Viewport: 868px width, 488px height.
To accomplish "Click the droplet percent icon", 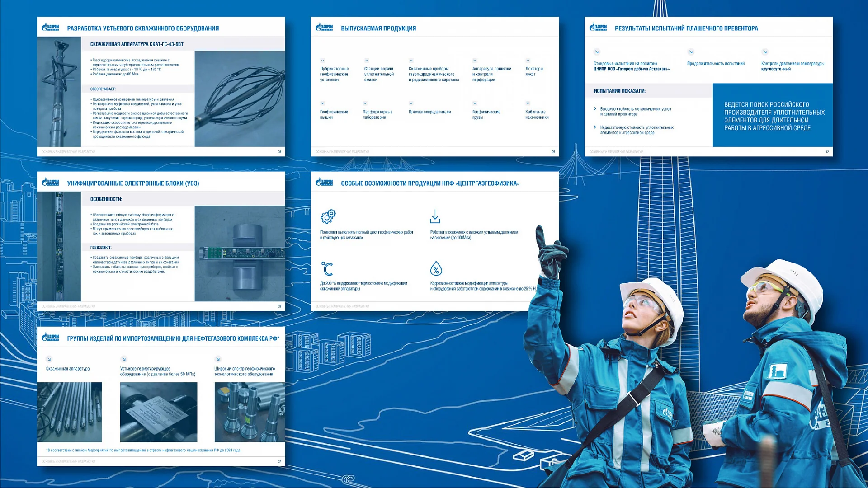I will pyautogui.click(x=436, y=268).
